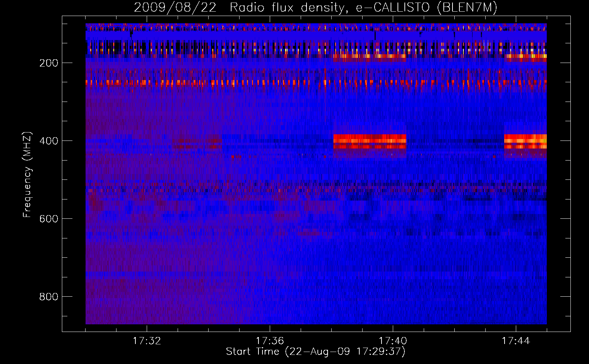The image size is (589, 364).
Task: Click the 800 frequency tick label
Action: (49, 297)
